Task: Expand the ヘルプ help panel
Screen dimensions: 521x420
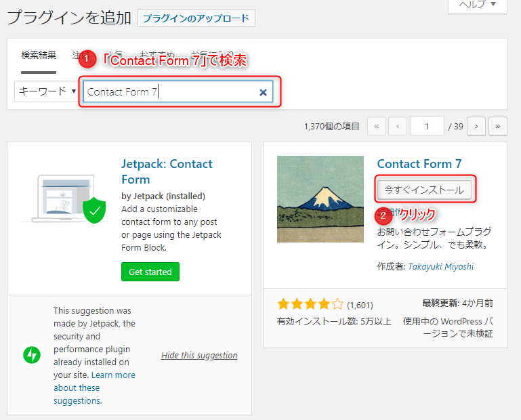Action: click(478, 5)
